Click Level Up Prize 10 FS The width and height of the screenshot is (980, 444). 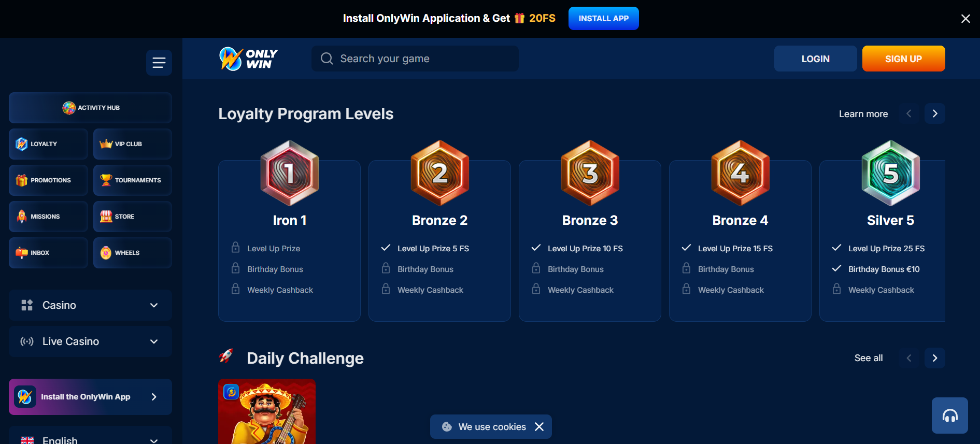click(585, 249)
